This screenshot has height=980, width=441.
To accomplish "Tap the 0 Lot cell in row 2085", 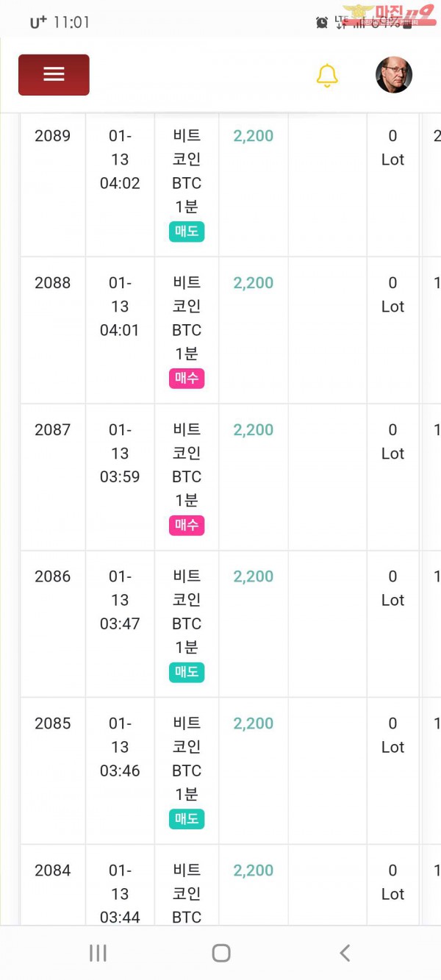I will pos(392,735).
